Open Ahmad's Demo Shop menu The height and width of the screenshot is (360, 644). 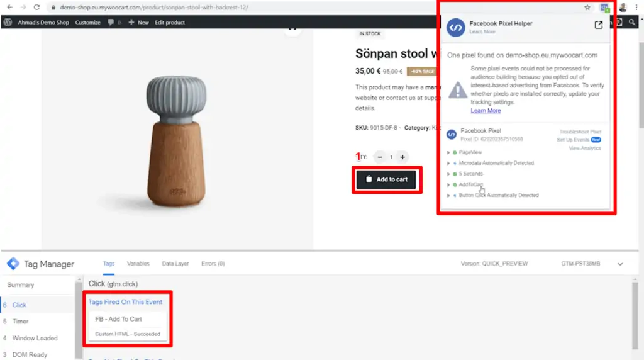[43, 22]
